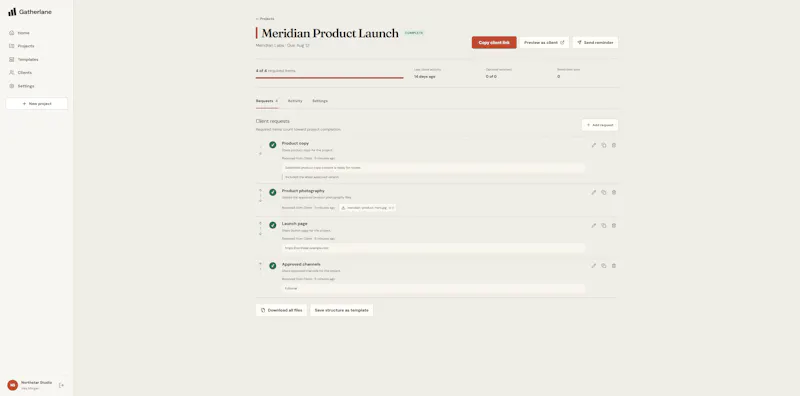800x396 pixels.
Task: Switch to the Requests tab
Action: tap(267, 101)
